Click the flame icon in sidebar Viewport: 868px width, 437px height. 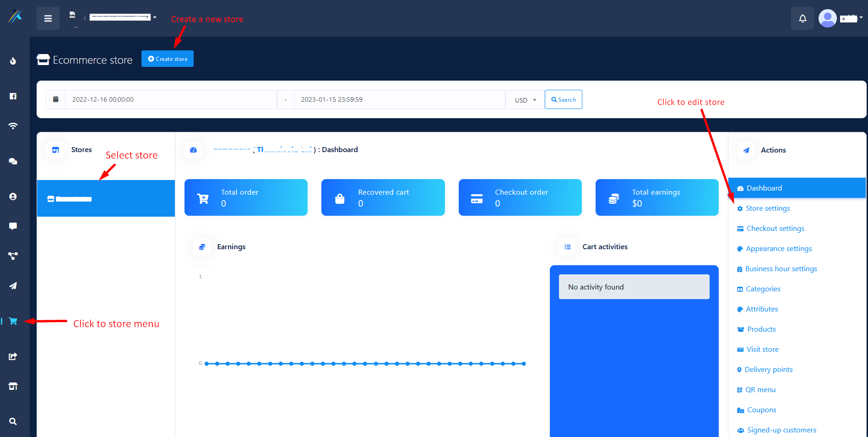(x=13, y=61)
